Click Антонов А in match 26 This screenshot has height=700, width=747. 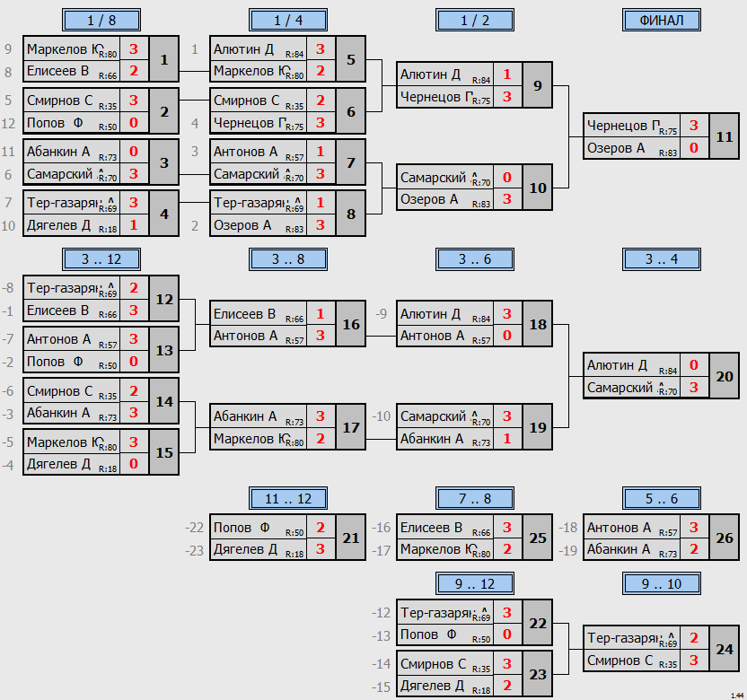point(619,528)
